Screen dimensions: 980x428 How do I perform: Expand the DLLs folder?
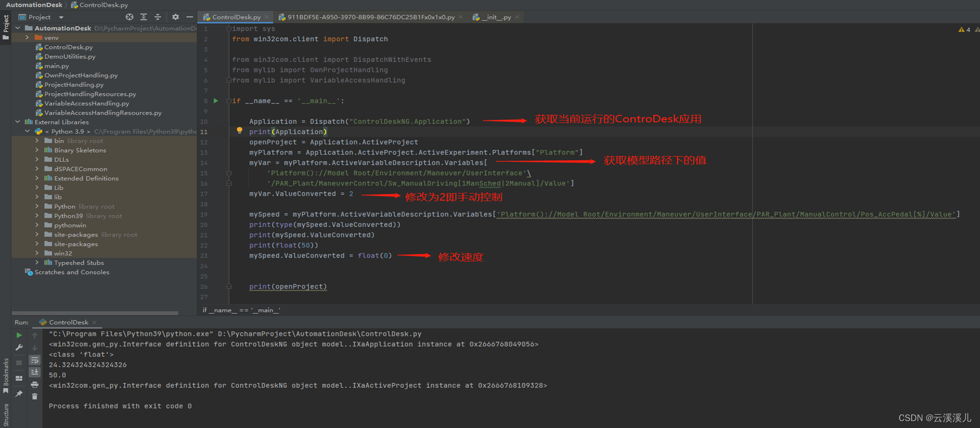pyautogui.click(x=37, y=159)
